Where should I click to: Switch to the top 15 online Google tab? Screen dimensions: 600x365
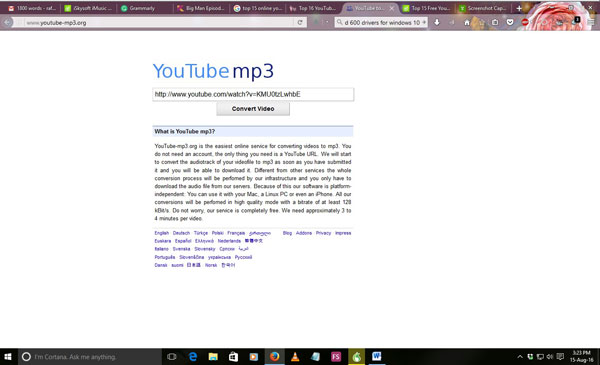tap(258, 8)
